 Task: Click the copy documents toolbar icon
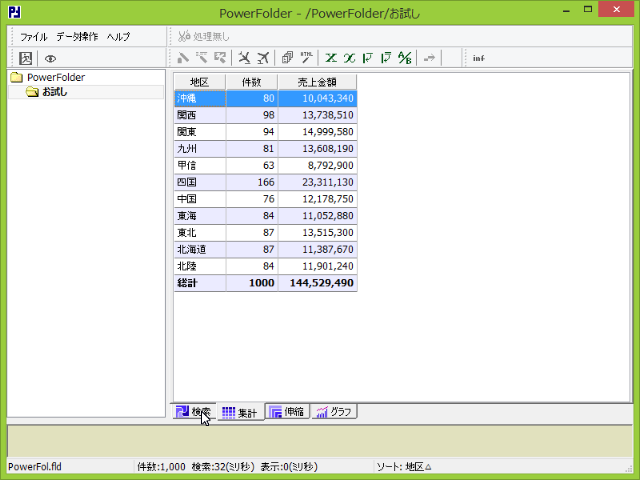287,58
